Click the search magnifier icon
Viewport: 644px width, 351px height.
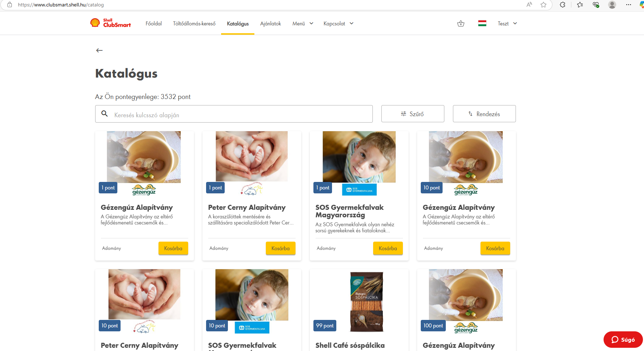pos(104,114)
